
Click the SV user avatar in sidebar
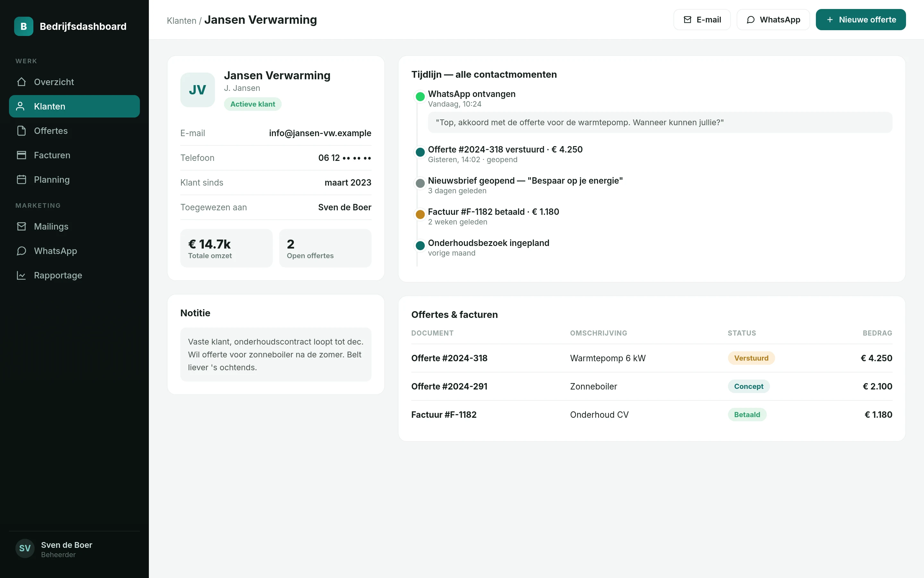coord(25,548)
